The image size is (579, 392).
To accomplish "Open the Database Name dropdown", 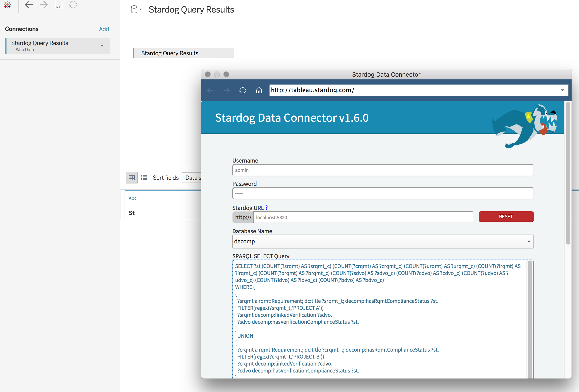I will pyautogui.click(x=528, y=241).
